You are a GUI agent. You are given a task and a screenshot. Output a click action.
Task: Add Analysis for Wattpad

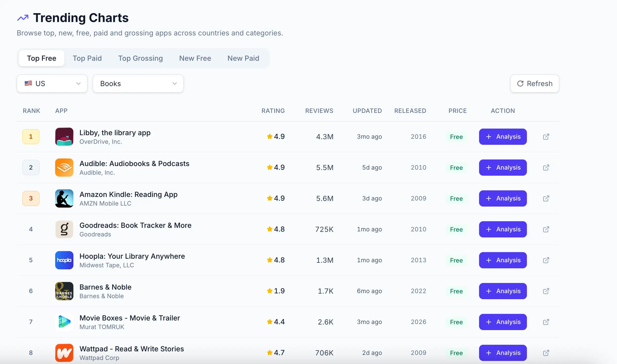click(503, 353)
